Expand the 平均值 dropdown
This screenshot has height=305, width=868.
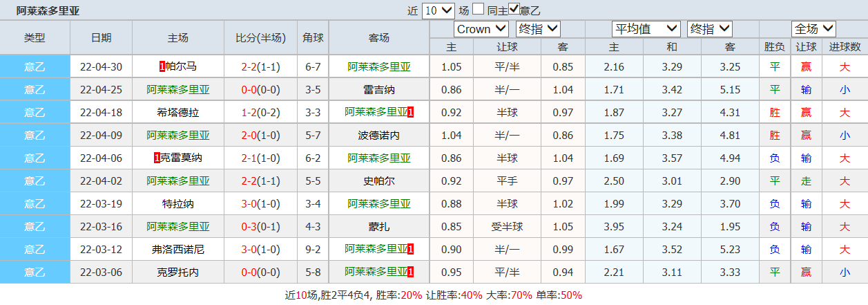click(x=646, y=29)
